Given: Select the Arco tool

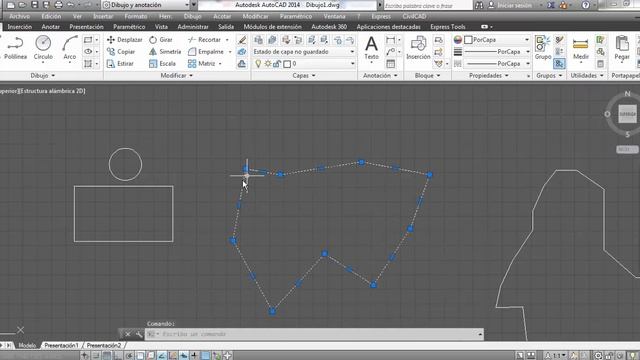Looking at the screenshot, I should (70, 48).
